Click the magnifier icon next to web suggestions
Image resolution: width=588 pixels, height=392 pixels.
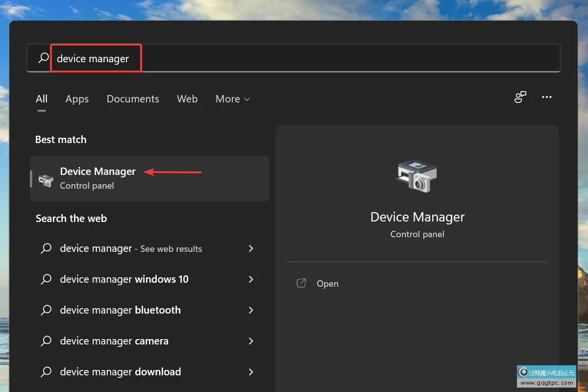pyautogui.click(x=46, y=248)
